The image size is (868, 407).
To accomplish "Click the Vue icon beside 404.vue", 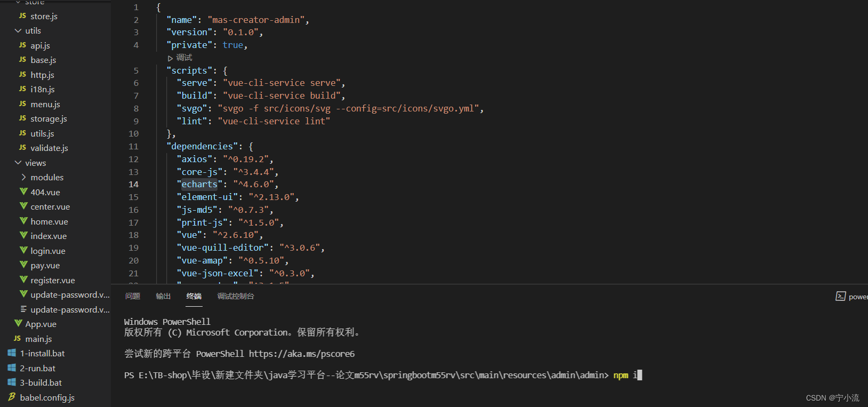I will pos(23,191).
